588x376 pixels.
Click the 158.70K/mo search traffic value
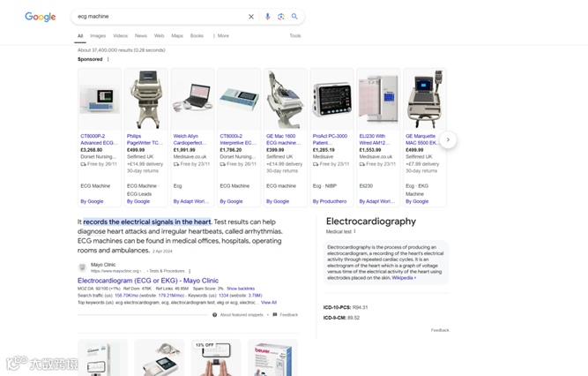[125, 296]
